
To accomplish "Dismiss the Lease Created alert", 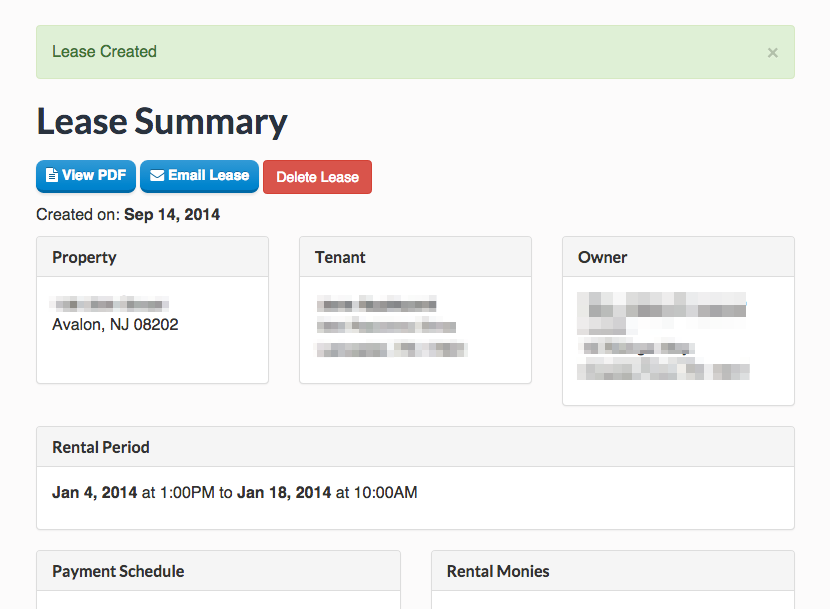I will click(x=772, y=53).
